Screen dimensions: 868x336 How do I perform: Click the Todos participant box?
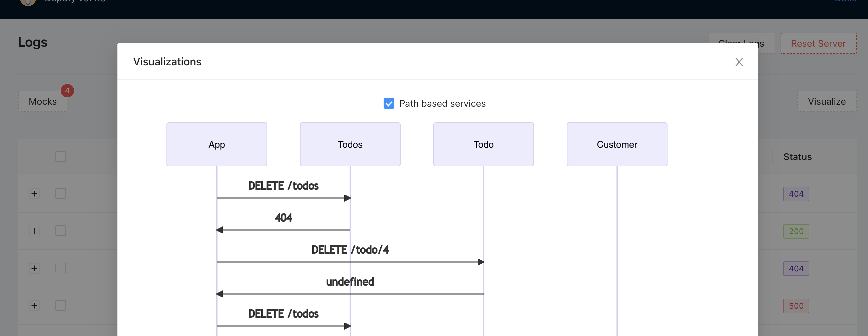pos(350,144)
